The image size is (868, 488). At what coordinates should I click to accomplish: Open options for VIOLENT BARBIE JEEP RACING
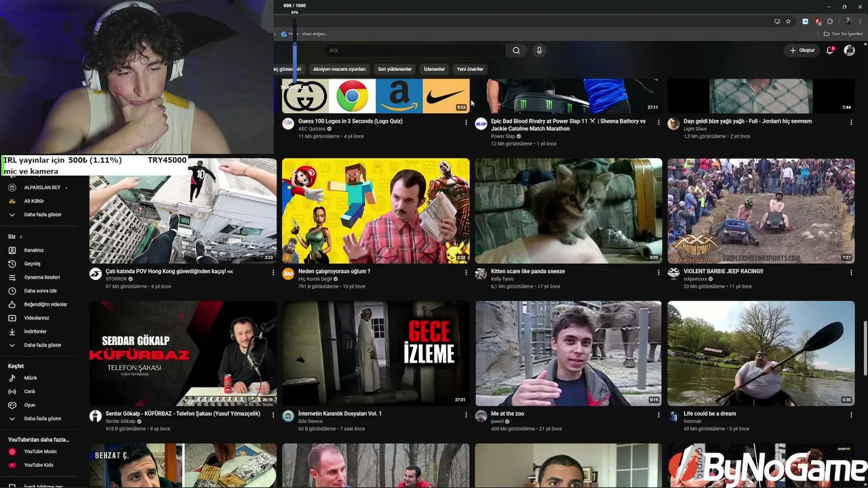tap(851, 272)
